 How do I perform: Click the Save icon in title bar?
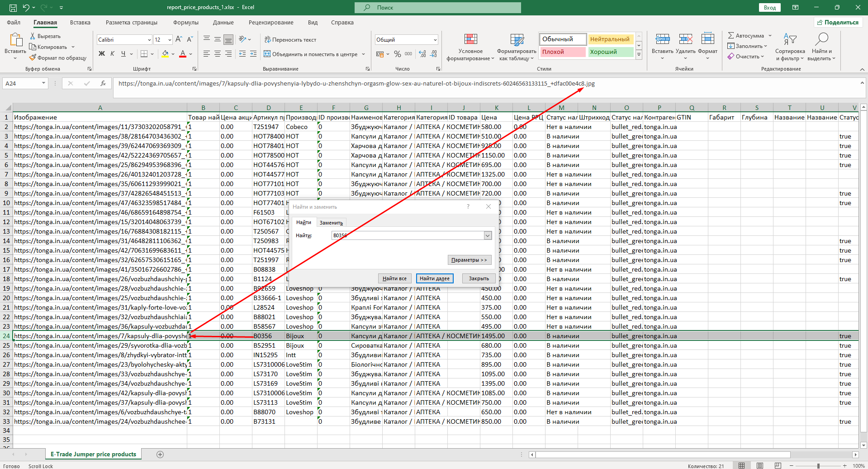click(x=13, y=7)
